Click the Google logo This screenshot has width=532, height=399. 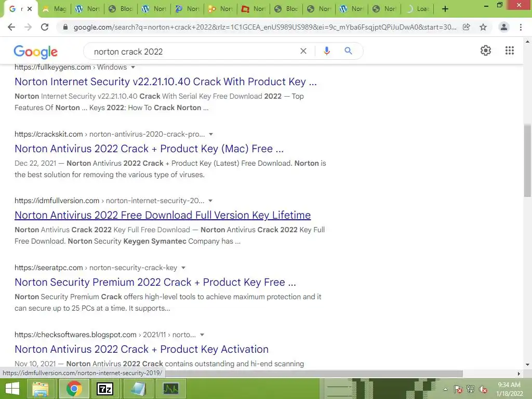coord(36,51)
